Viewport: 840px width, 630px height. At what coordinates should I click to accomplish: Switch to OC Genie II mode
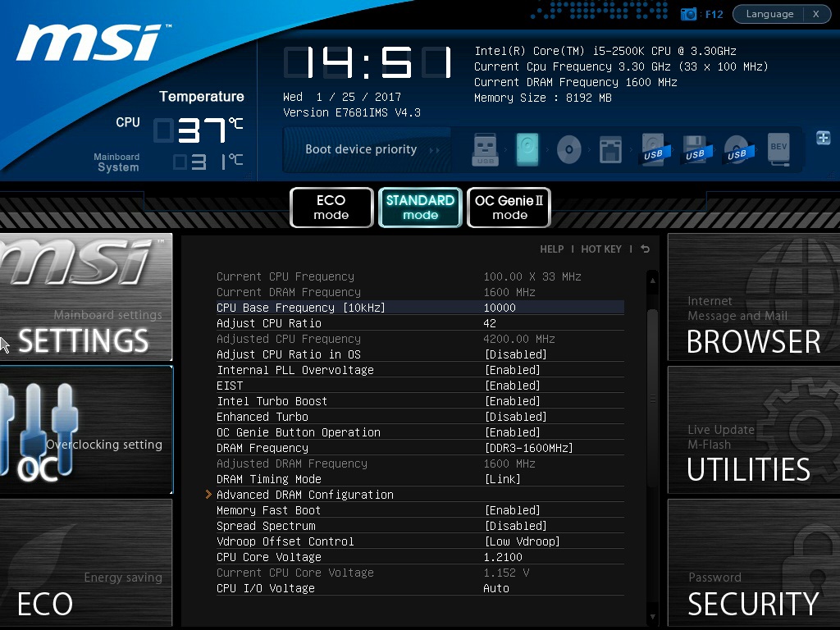pyautogui.click(x=509, y=208)
